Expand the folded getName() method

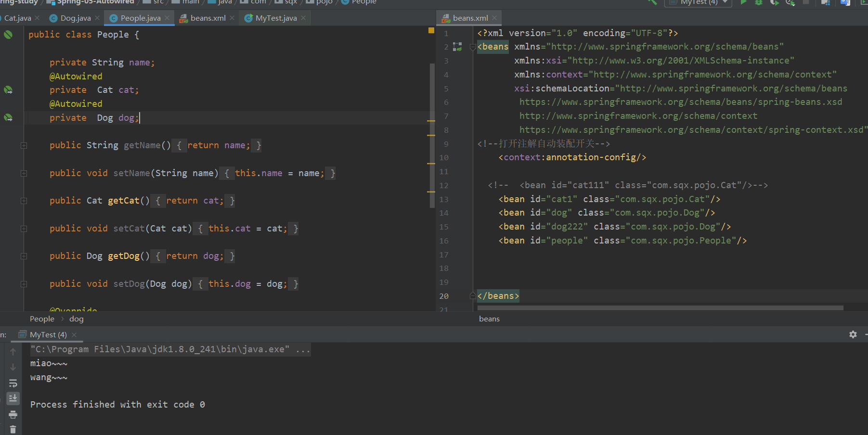(x=24, y=145)
